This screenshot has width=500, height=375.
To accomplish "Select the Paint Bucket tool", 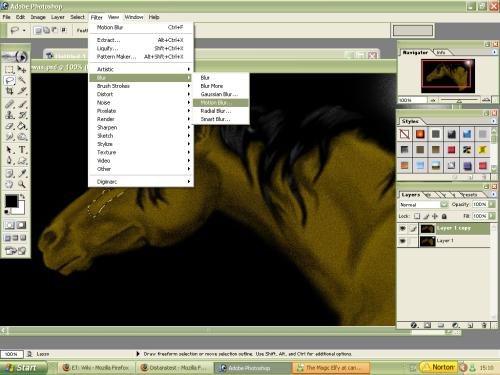I will click(x=22, y=126).
